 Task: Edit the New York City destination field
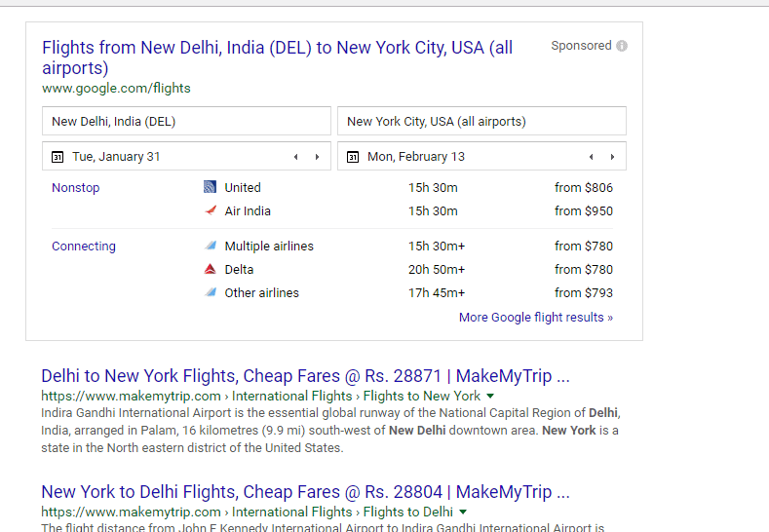point(481,121)
